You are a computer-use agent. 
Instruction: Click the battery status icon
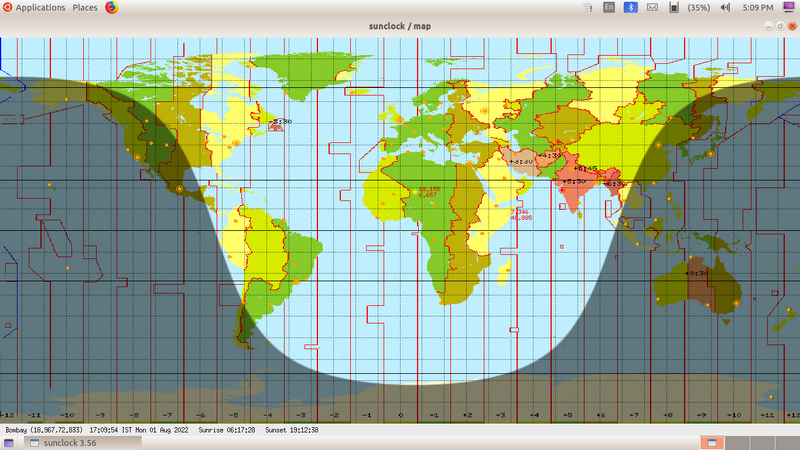click(x=675, y=7)
